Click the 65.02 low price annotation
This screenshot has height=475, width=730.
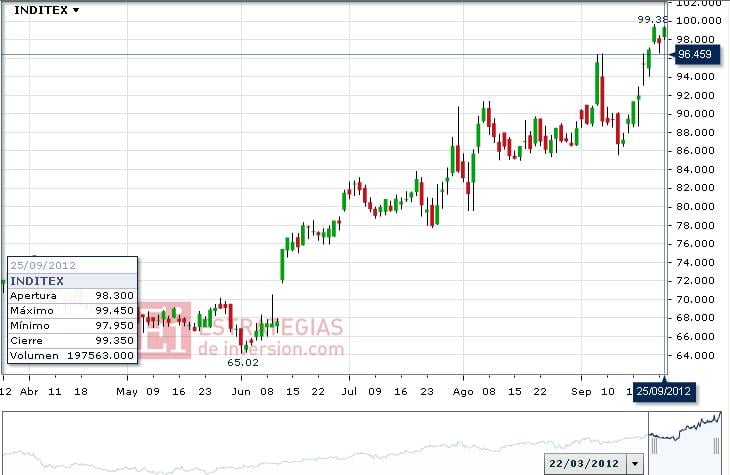pos(243,362)
